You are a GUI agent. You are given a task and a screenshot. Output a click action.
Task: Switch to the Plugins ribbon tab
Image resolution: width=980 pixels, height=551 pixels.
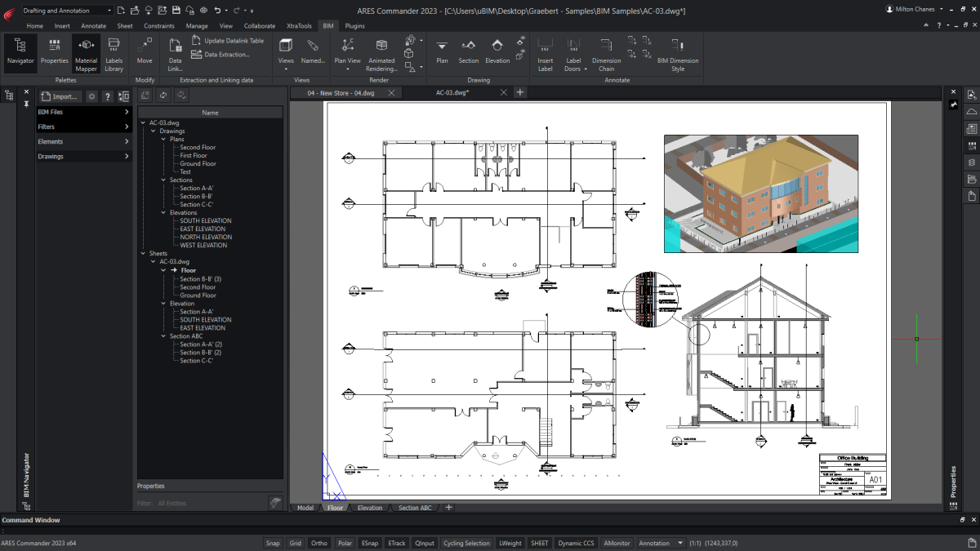354,25
